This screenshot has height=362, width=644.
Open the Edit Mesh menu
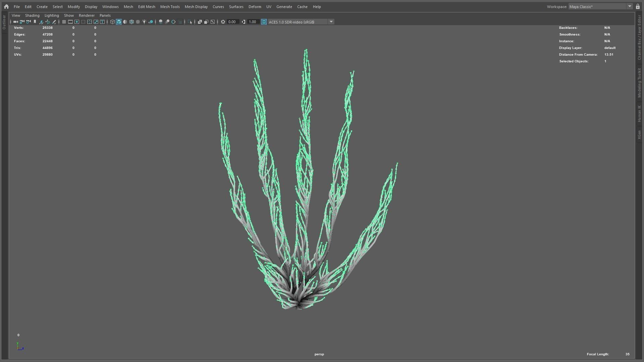coord(147,7)
